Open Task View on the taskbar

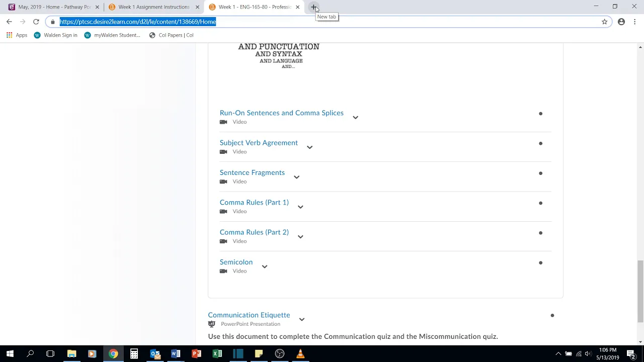click(50, 354)
